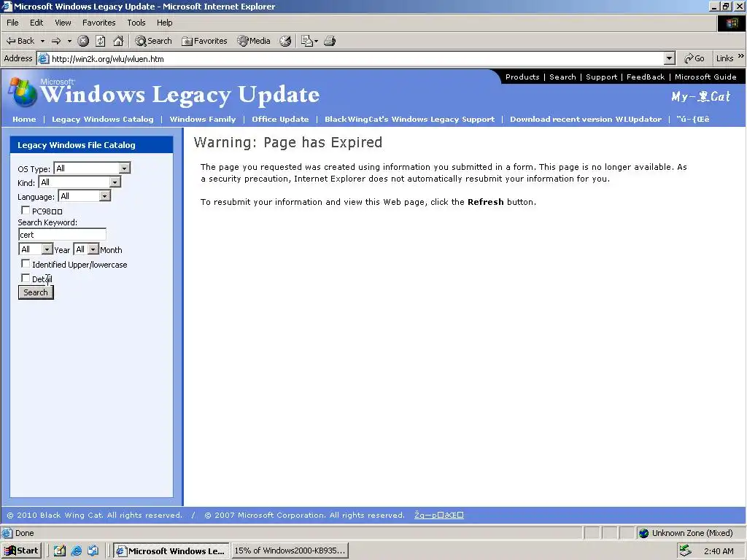Screen dimensions: 747x560
Task: Open the Search pane toolbar button
Action: point(153,41)
